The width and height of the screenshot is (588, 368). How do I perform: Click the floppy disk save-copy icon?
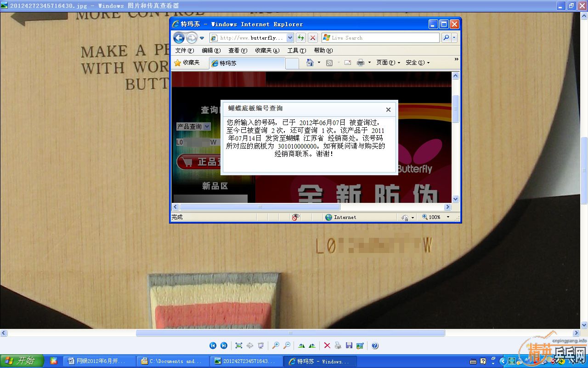pyautogui.click(x=349, y=345)
